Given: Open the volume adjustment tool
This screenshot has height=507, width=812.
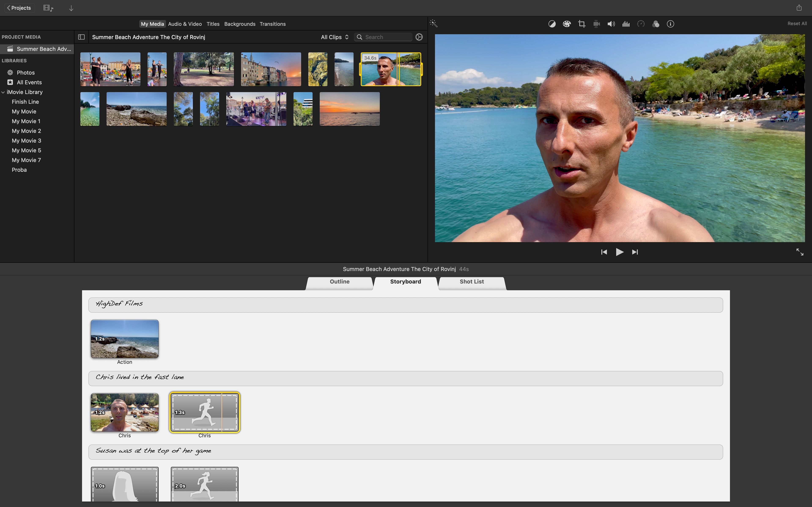Looking at the screenshot, I should (x=611, y=24).
